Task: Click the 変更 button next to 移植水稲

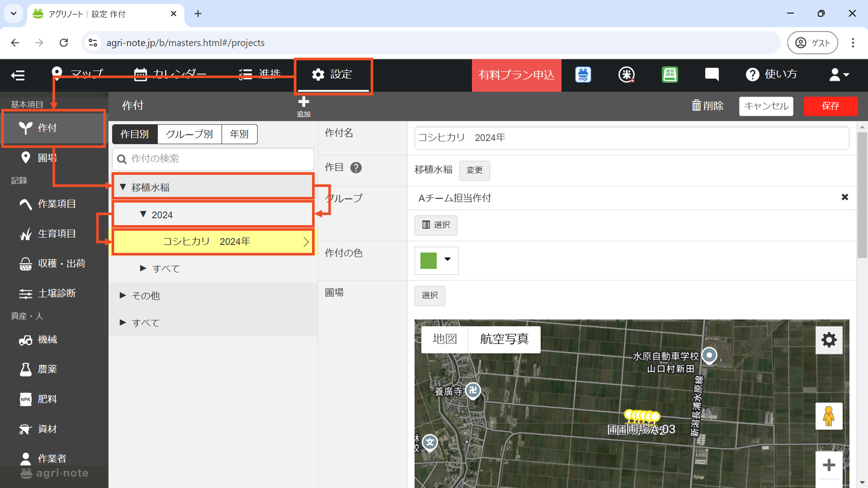Action: tap(474, 170)
